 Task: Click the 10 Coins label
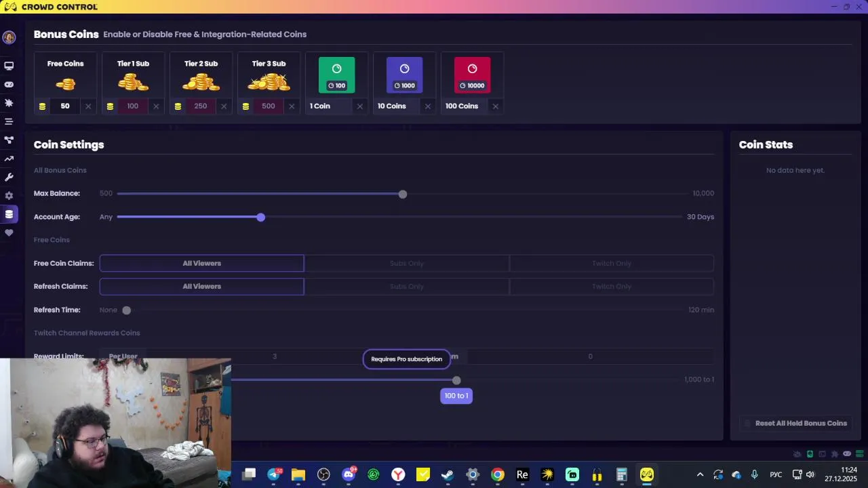click(x=392, y=106)
